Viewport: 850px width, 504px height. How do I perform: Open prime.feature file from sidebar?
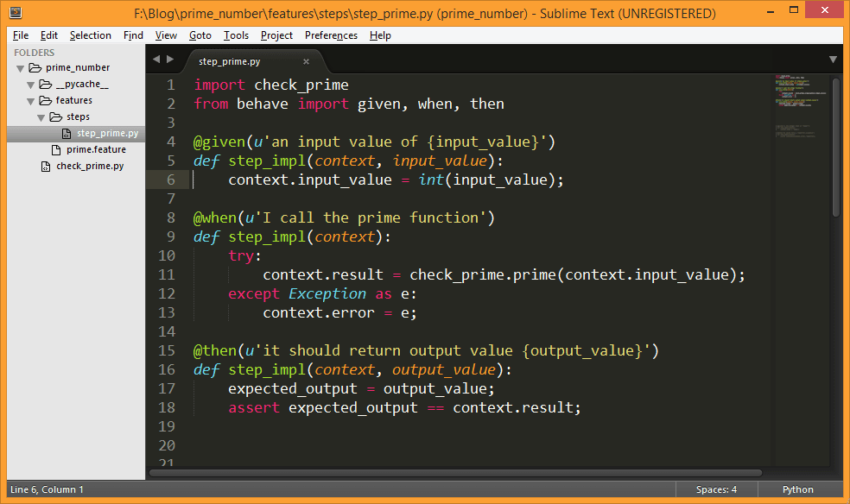tap(96, 149)
